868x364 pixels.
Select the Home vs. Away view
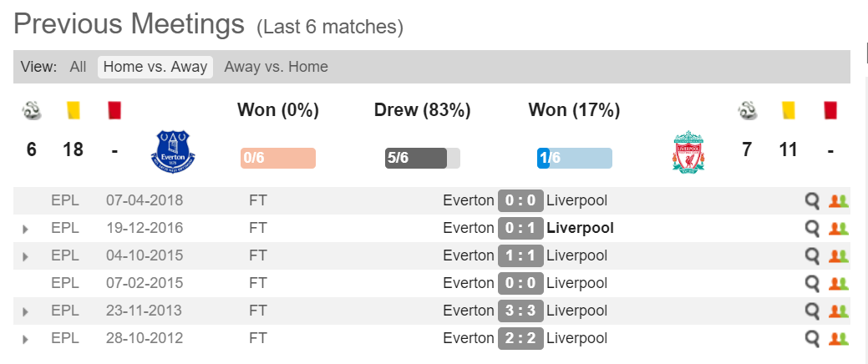155,67
